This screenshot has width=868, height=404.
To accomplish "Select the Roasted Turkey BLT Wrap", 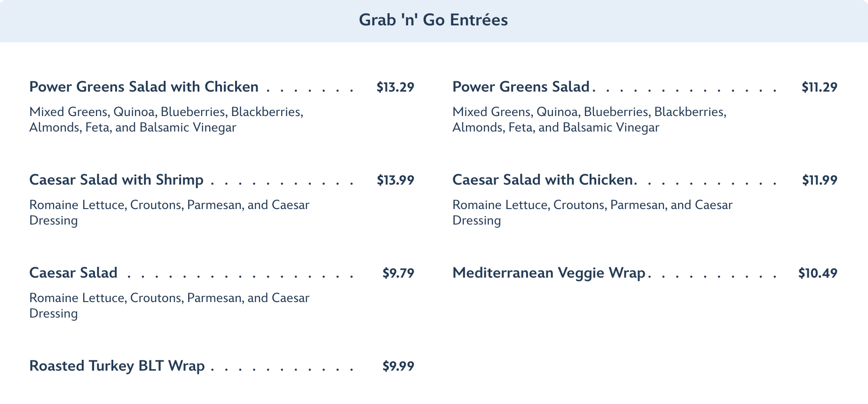I will (117, 366).
